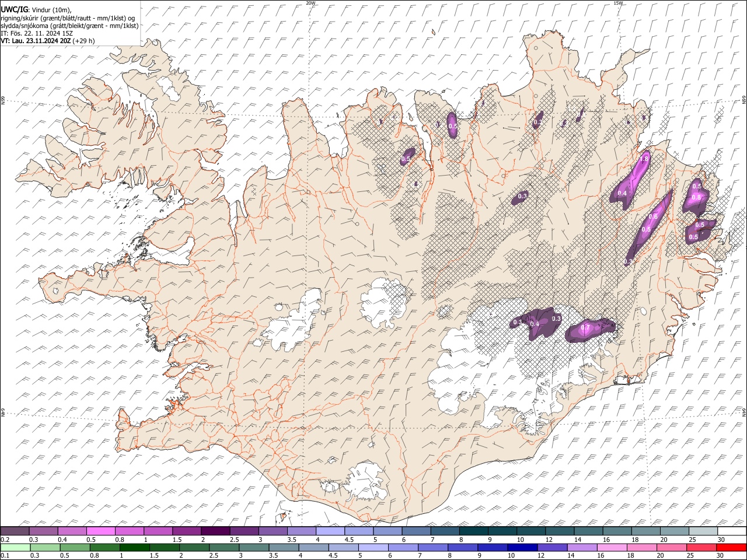This screenshot has width=747, height=560.
Task: Click the light pink lower swatch between 16 and 18
Action: [612, 547]
